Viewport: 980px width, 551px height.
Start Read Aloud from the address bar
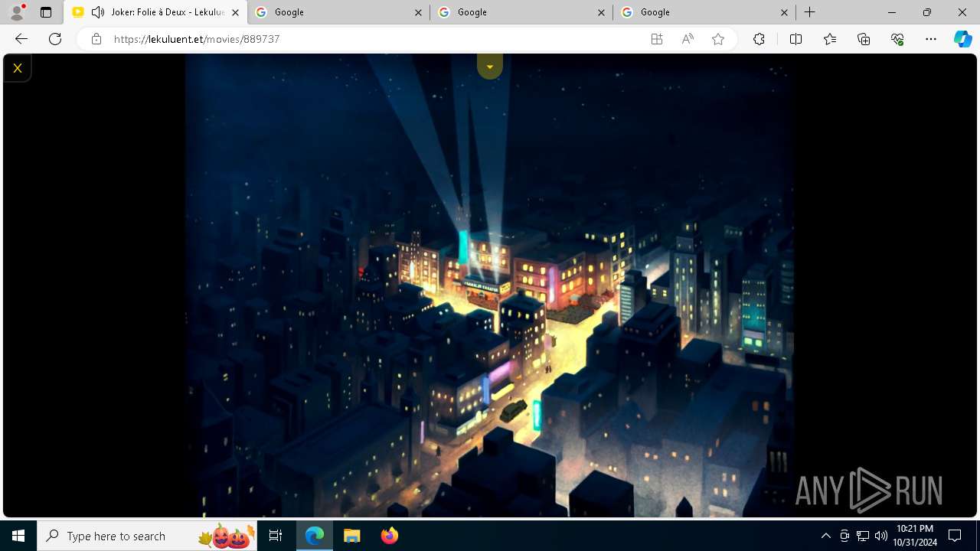coord(688,39)
